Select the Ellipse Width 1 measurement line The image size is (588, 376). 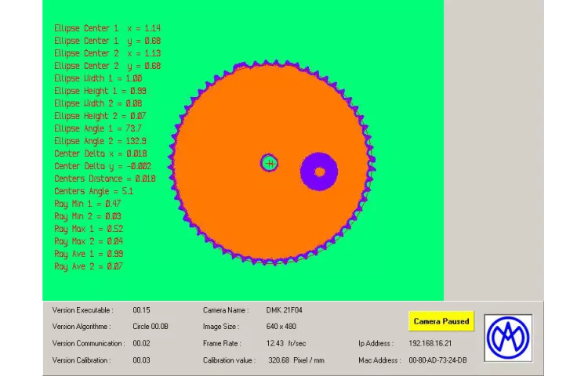point(98,78)
